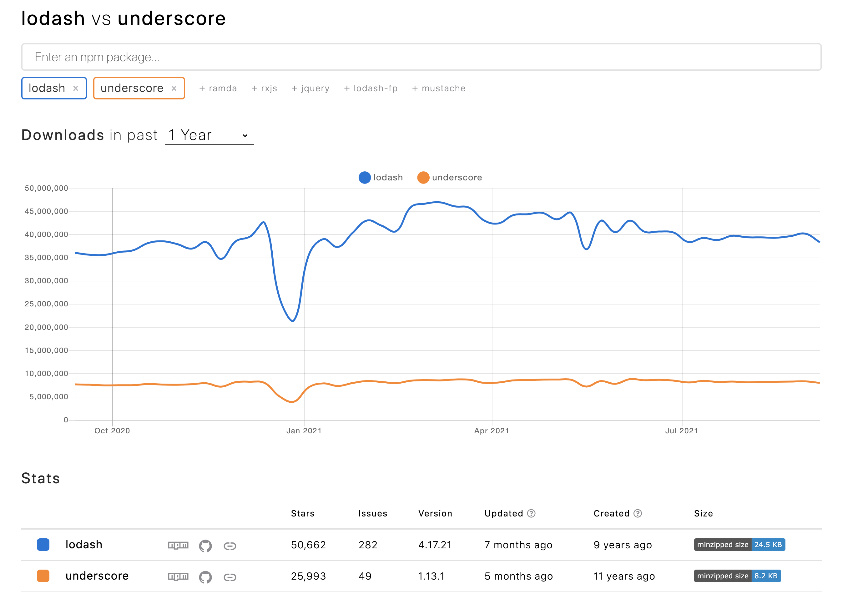Viewport: 868px width, 604px height.
Task: Open underscore GitHub repository icon
Action: (205, 577)
